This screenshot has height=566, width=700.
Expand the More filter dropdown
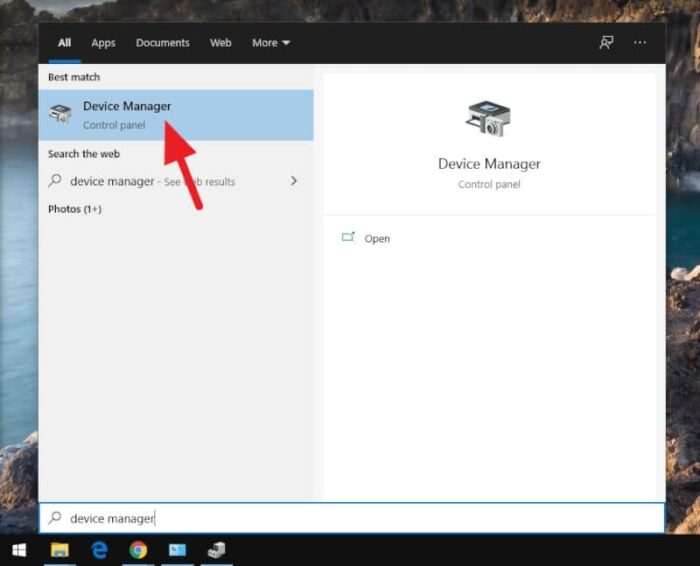pyautogui.click(x=271, y=43)
